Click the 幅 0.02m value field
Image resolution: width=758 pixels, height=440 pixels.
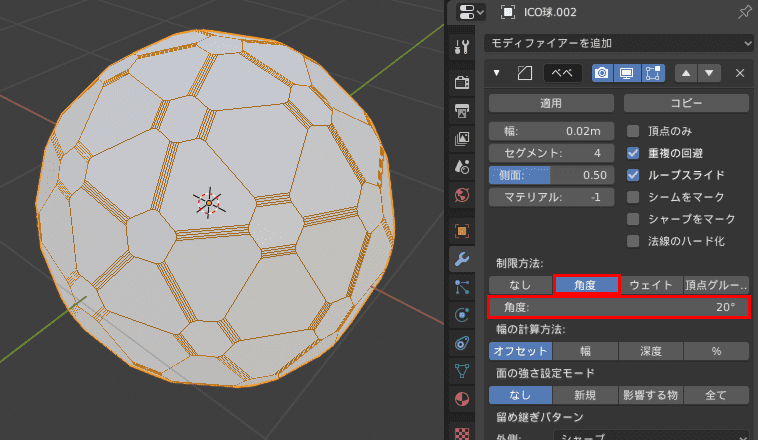(551, 131)
